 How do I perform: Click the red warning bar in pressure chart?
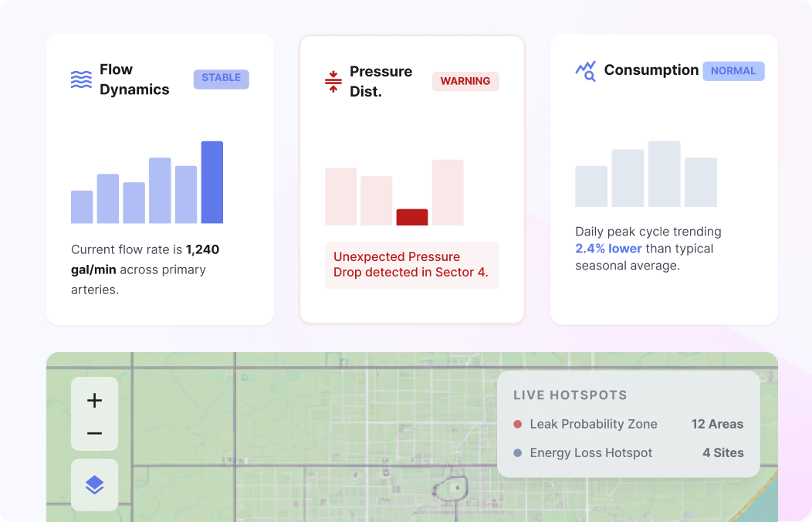[x=411, y=218]
